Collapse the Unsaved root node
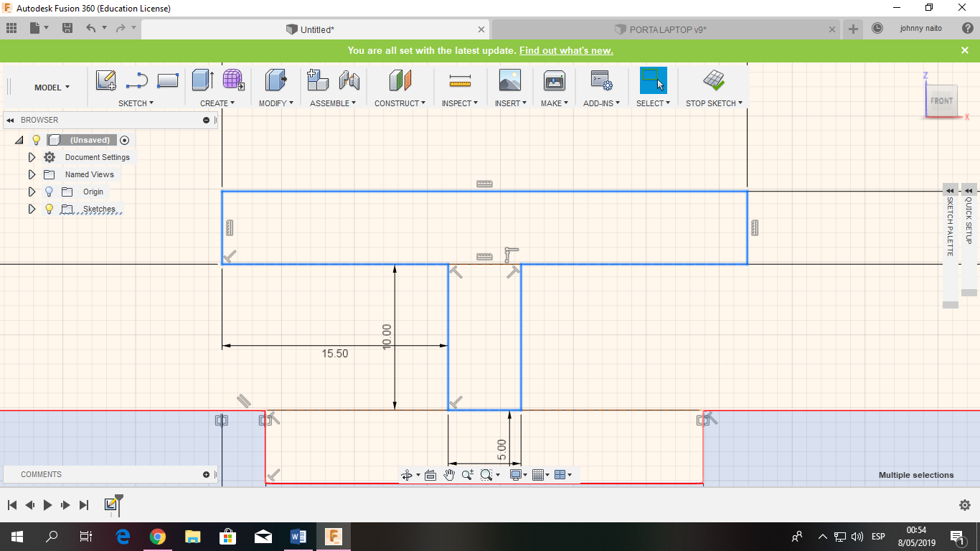Image resolution: width=980 pixels, height=551 pixels. pyautogui.click(x=19, y=140)
